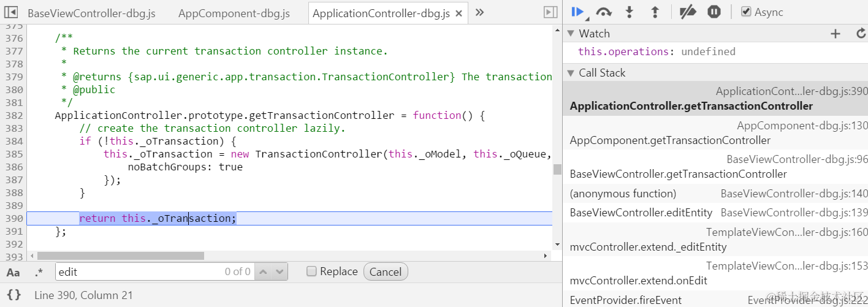Open BaseViewController-dbg.js:96 source link
Viewport: 868px width, 307px height.
pyautogui.click(x=798, y=159)
